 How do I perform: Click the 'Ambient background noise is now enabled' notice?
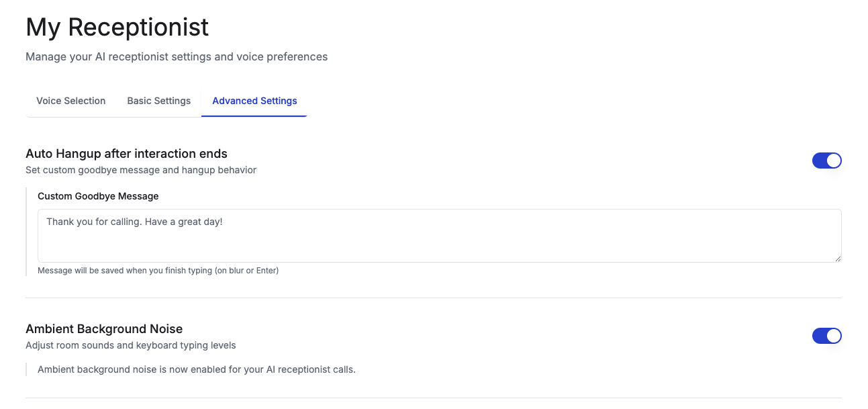coord(197,369)
